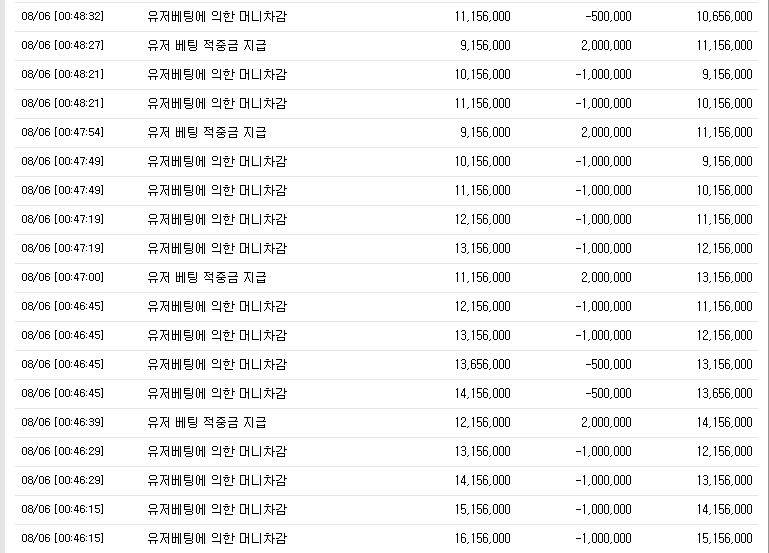Click the 00:46:15 timestamp in the last row

pos(62,538)
